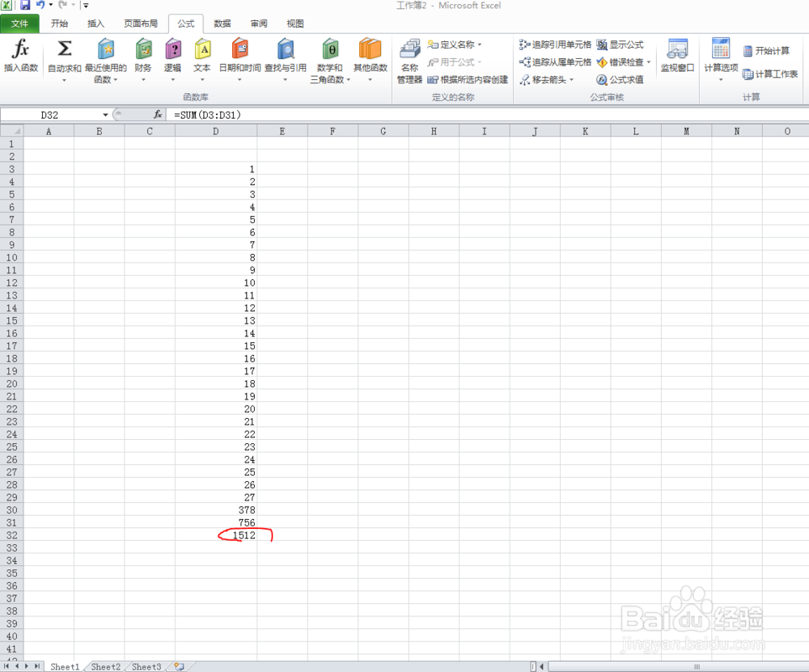The image size is (809, 672).
Task: Click the Save icon in quick access toolbar
Action: (25, 5)
